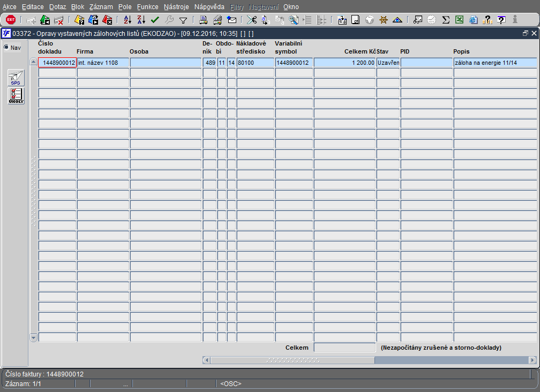Viewport: 540px width, 392px height.
Task: Click the form with arrow insert icon
Action: pos(342,20)
